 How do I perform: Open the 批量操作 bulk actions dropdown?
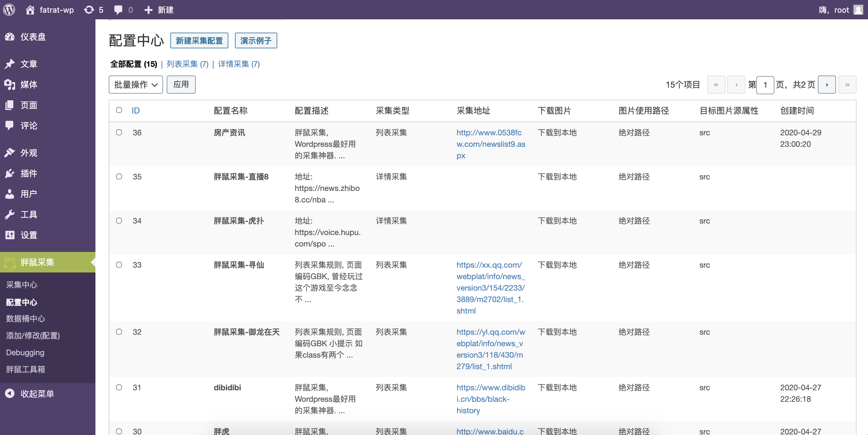point(136,84)
